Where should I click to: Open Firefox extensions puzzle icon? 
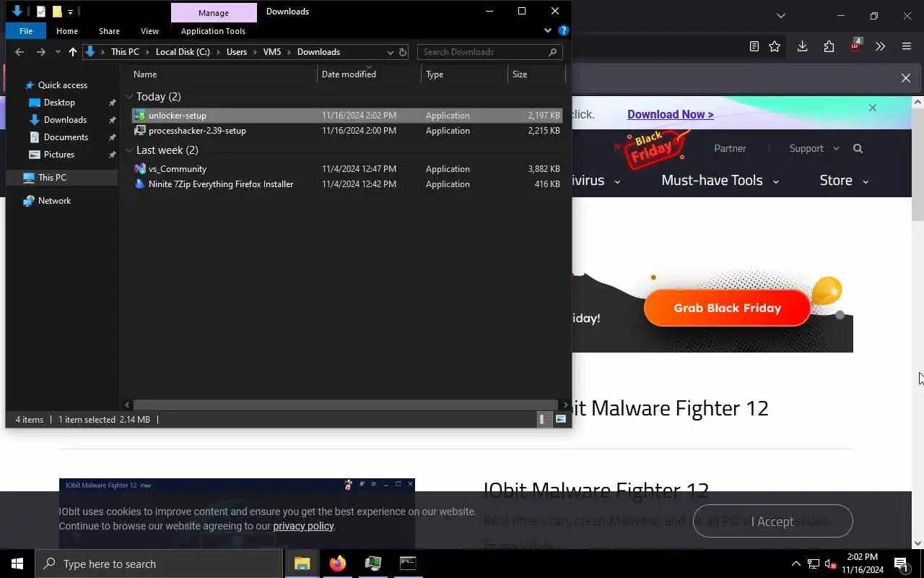coord(829,46)
